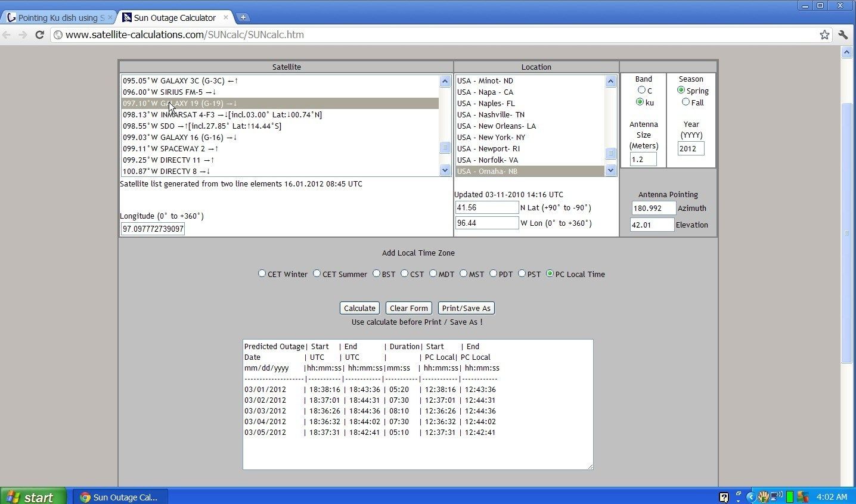Click the Year input field
This screenshot has height=504, width=856.
point(690,148)
